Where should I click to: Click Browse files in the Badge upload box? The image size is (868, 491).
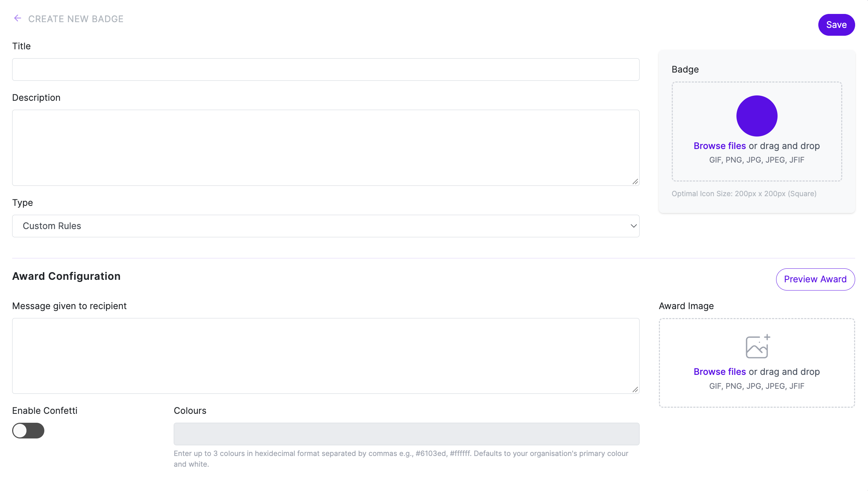pyautogui.click(x=720, y=146)
